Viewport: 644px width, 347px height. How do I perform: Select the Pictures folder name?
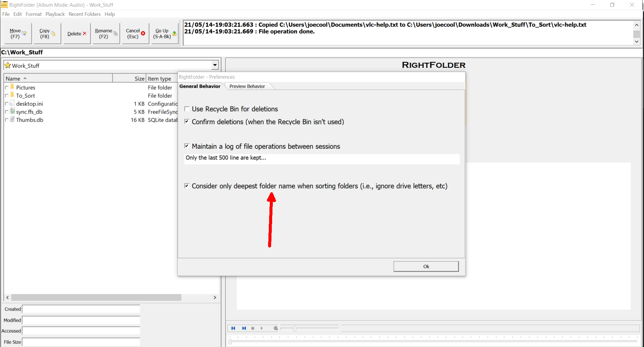pyautogui.click(x=26, y=87)
